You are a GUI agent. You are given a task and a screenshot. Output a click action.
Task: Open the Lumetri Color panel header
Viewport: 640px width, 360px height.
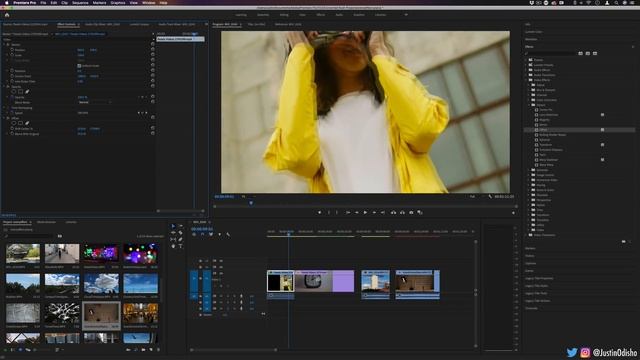(533, 32)
